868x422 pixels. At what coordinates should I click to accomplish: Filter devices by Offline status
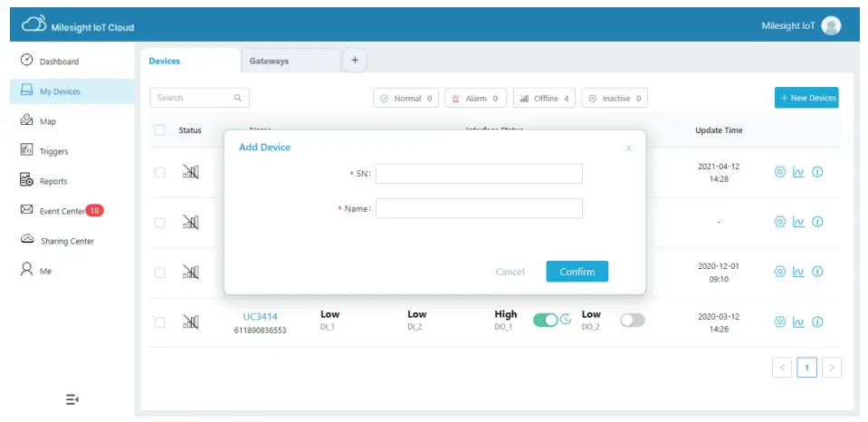tap(544, 98)
